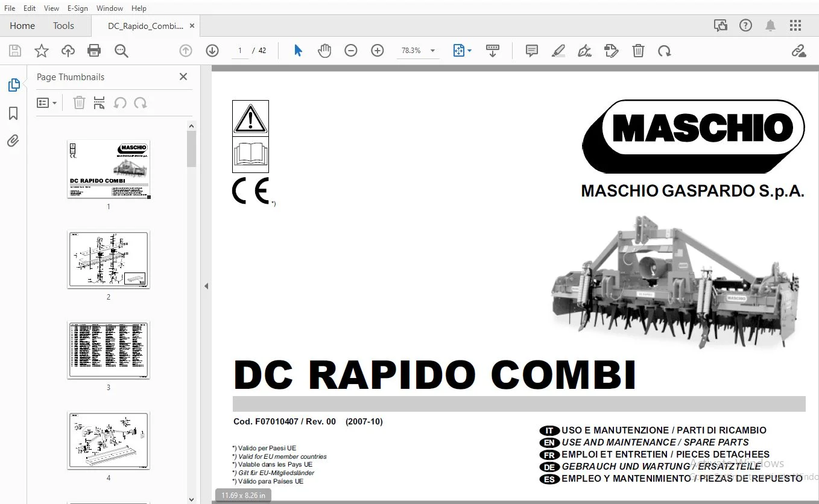Viewport: 819px width, 504px height.
Task: Open the Edit menu
Action: pos(30,8)
